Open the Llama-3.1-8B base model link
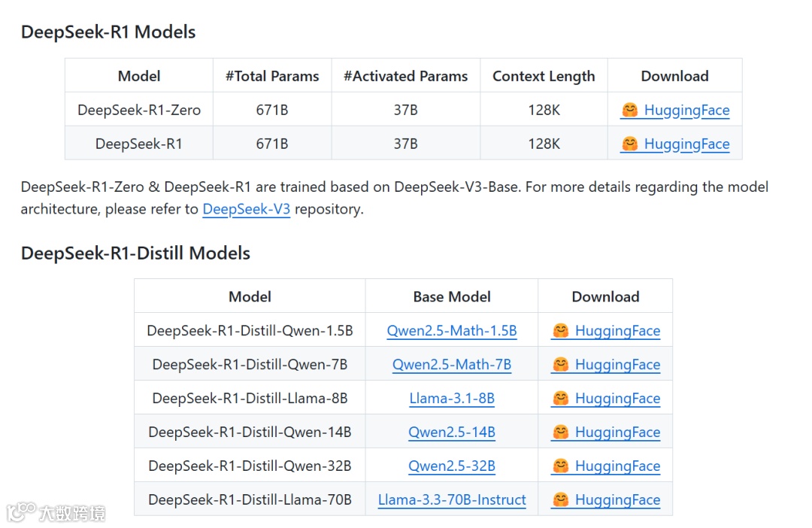The width and height of the screenshot is (812, 528). coord(452,398)
